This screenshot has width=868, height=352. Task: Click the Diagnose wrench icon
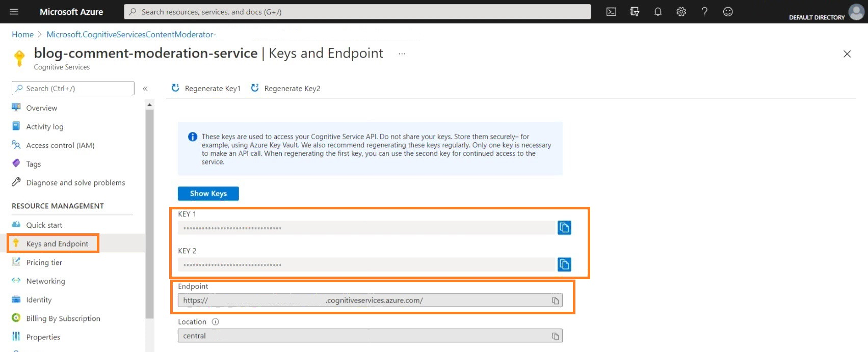[16, 182]
